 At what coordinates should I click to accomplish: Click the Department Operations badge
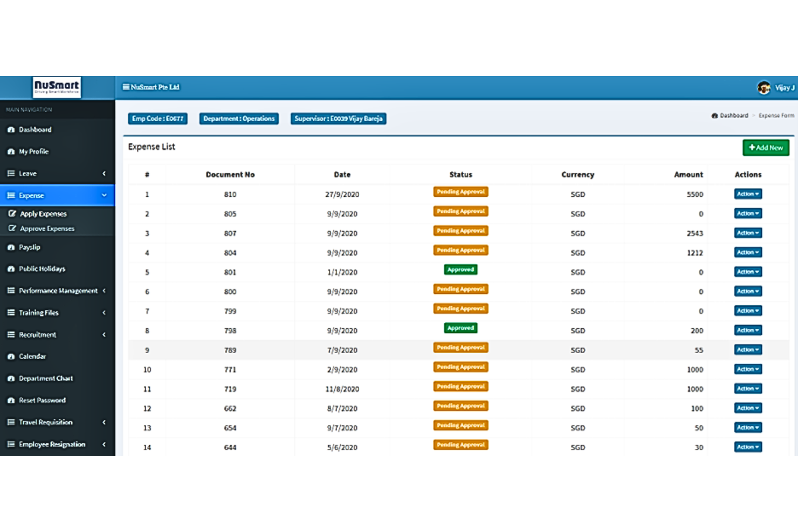point(239,119)
